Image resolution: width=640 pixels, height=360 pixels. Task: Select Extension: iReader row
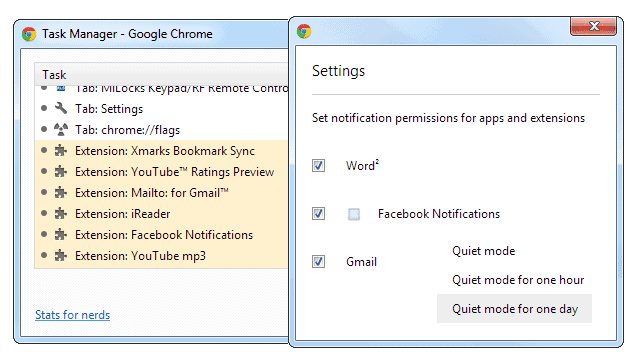tap(162, 213)
